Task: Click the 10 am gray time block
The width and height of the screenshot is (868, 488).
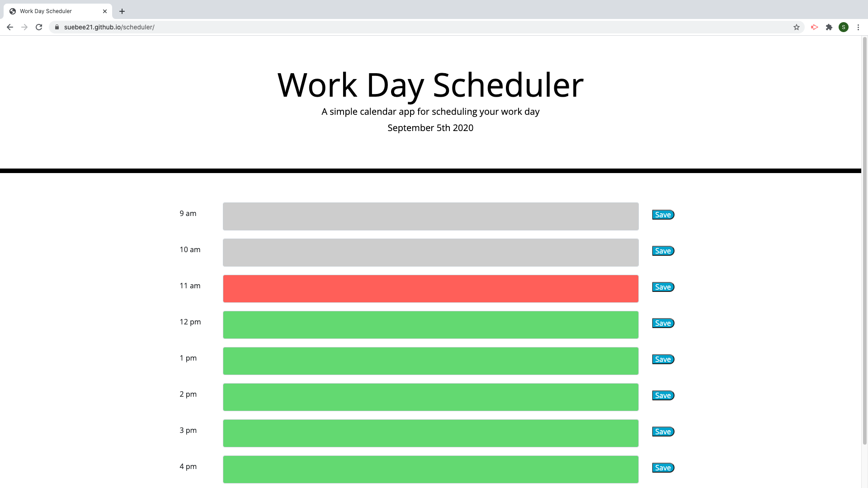Action: (x=430, y=253)
